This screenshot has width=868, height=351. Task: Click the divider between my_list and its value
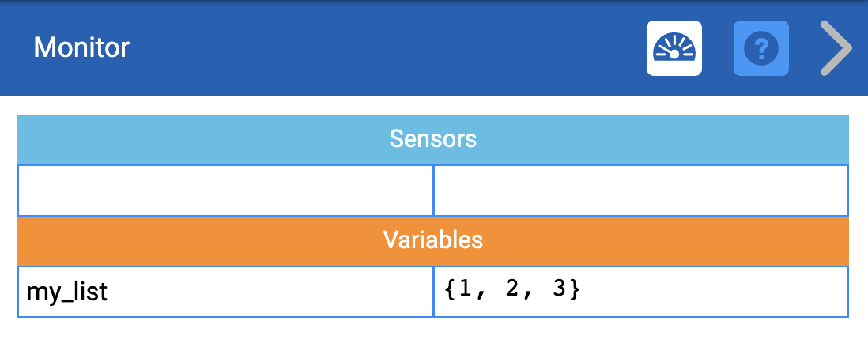click(x=433, y=292)
